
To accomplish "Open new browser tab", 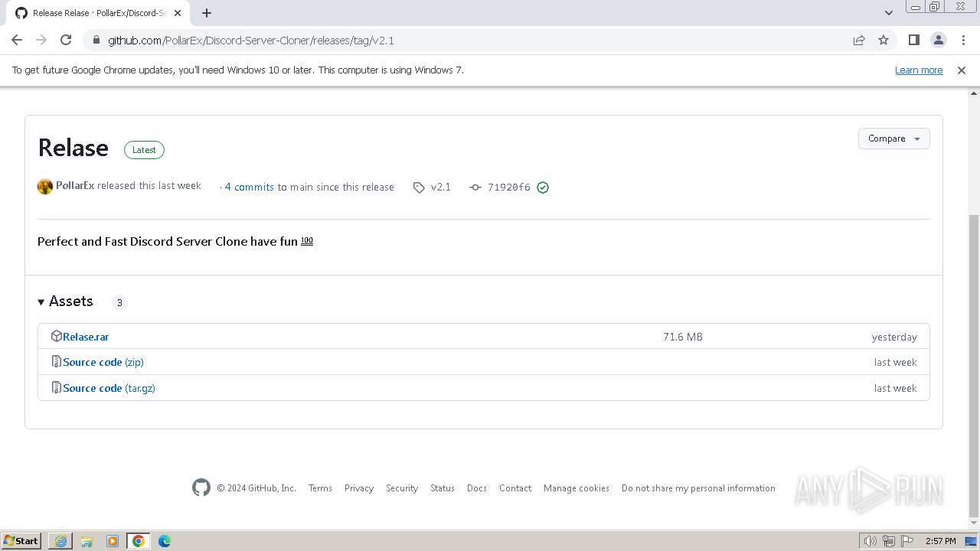I will 207,13.
